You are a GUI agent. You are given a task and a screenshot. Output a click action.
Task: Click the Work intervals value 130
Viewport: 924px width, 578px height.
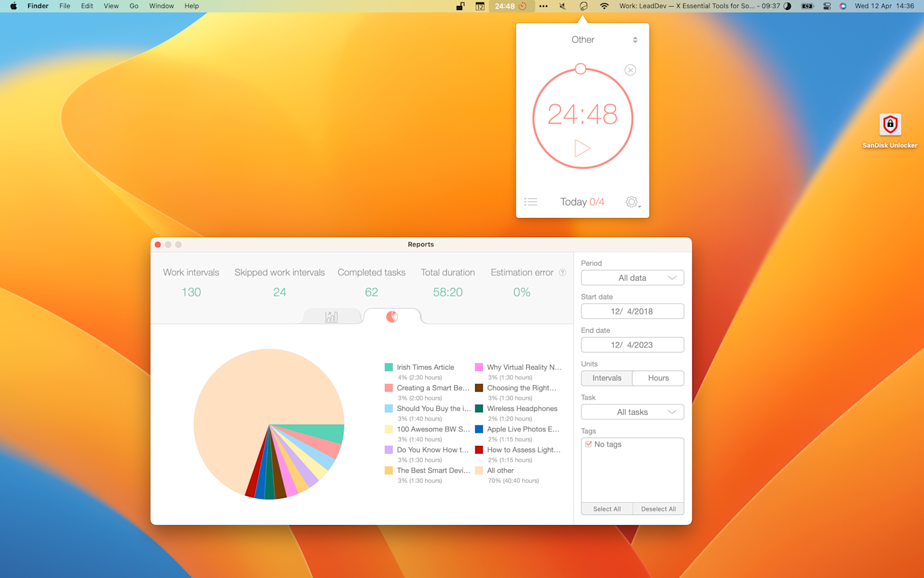191,292
